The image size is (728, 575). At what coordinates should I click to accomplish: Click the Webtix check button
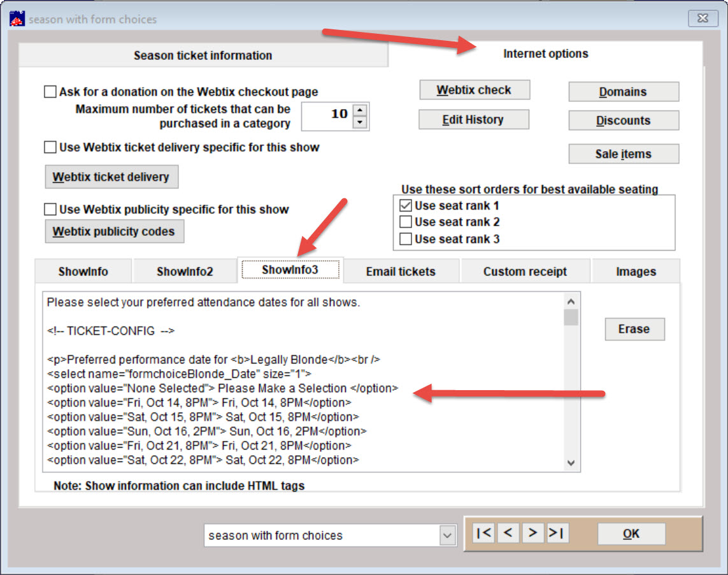[x=474, y=90]
